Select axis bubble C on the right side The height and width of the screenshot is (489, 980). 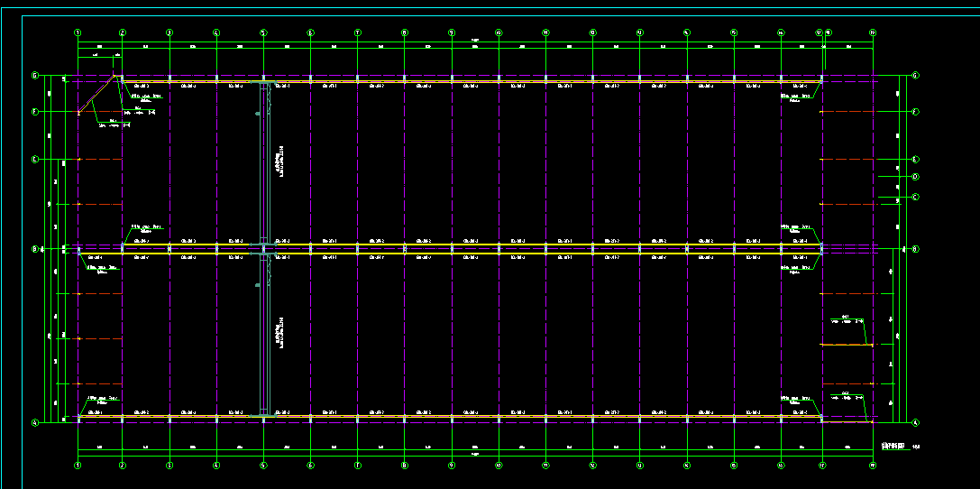[x=915, y=197]
